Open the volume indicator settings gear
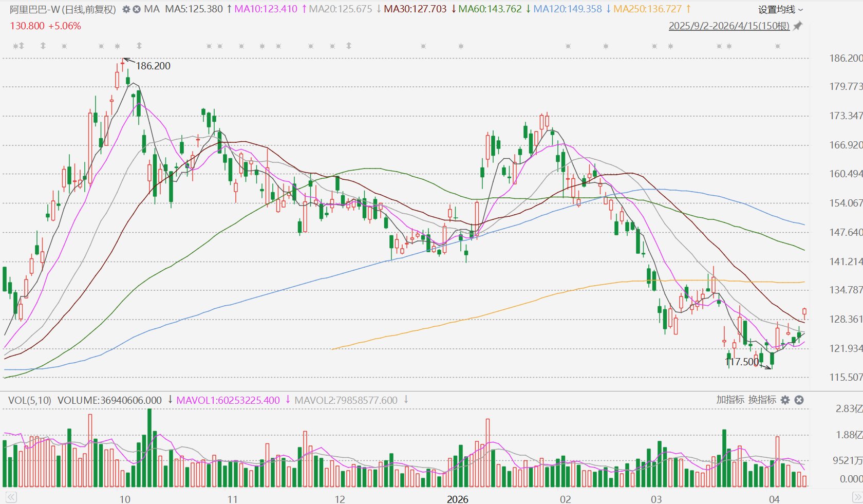This screenshot has height=504, width=863. pos(785,400)
